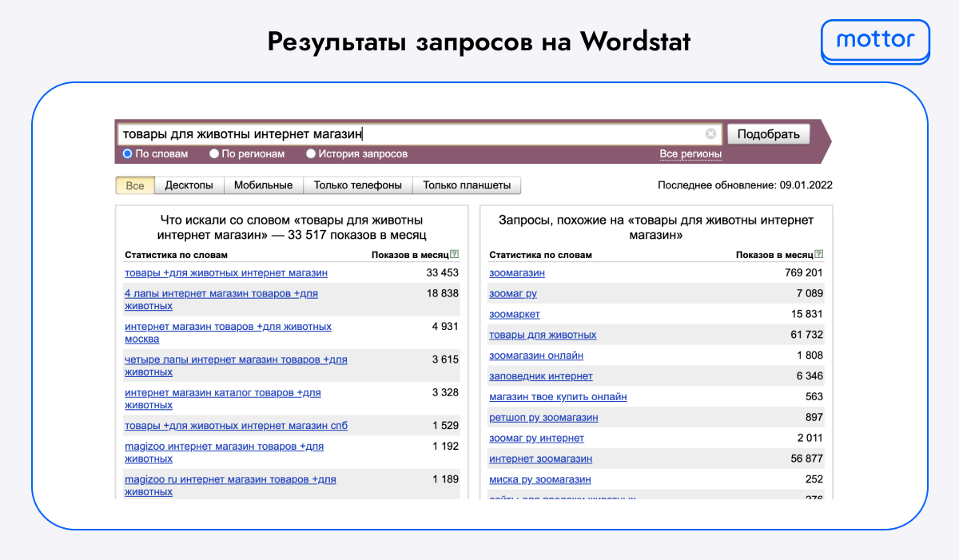Open the 'интернет зоомагазин' similar query
The height and width of the screenshot is (560, 959).
tap(541, 459)
